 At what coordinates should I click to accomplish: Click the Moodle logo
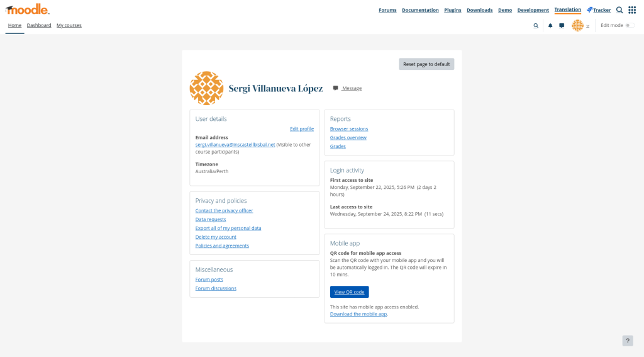28,9
